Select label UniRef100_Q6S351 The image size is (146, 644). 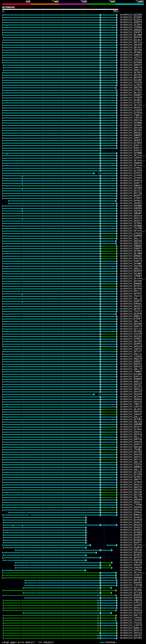point(131,75)
